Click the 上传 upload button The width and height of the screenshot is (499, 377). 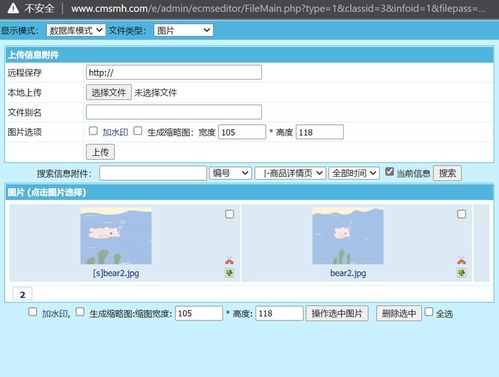(100, 152)
